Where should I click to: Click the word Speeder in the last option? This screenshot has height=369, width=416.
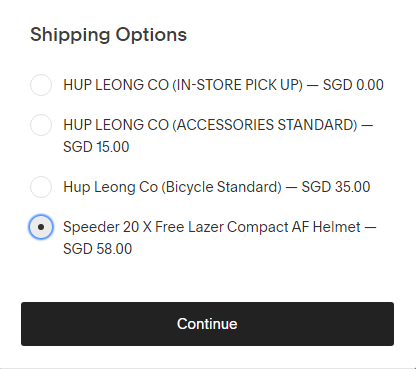click(91, 227)
